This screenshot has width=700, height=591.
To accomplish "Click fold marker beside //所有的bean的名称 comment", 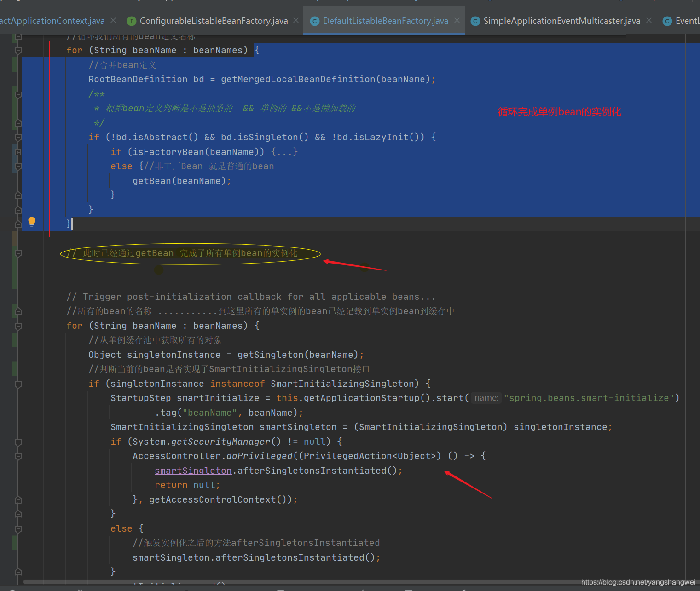I will point(18,311).
